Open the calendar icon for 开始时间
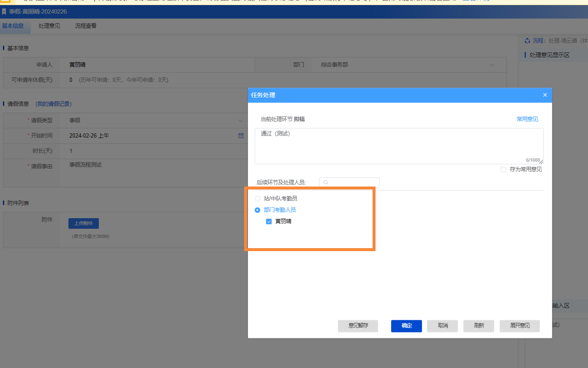The width and height of the screenshot is (588, 368). [x=241, y=135]
